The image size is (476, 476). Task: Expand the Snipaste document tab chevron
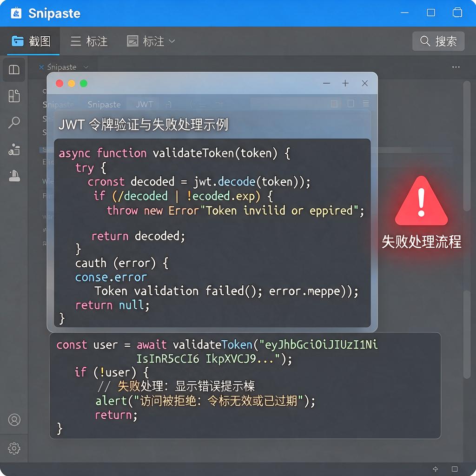[x=86, y=67]
